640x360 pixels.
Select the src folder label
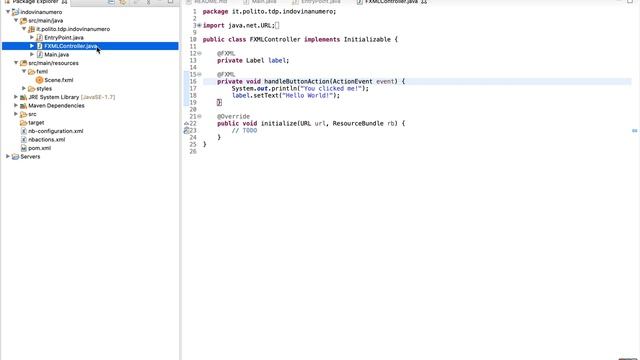[32, 114]
